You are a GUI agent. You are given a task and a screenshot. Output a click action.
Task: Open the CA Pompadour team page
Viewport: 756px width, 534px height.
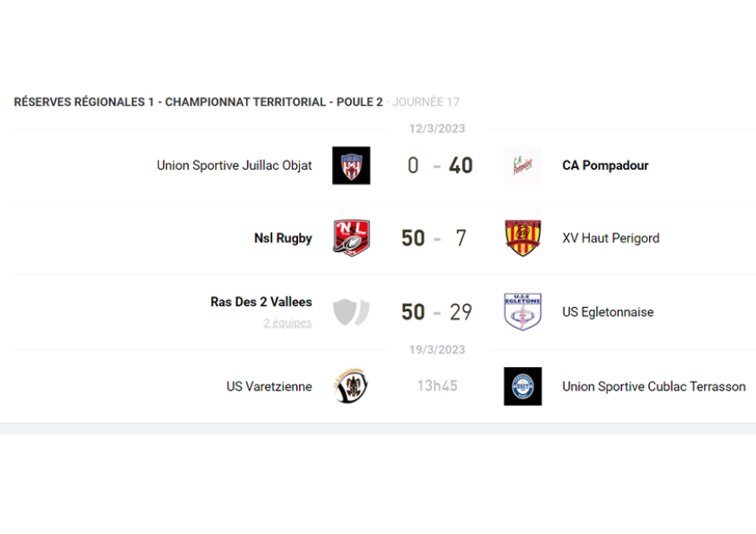(x=605, y=165)
